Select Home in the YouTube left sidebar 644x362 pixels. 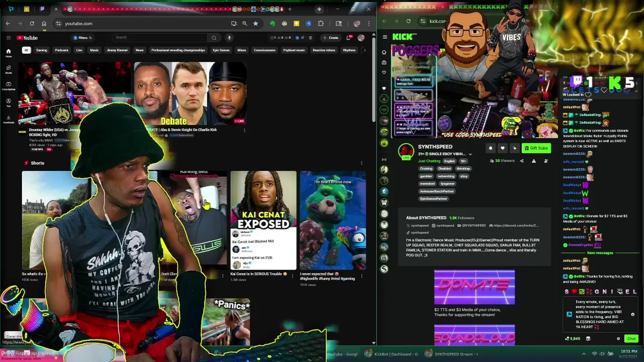coord(8,52)
